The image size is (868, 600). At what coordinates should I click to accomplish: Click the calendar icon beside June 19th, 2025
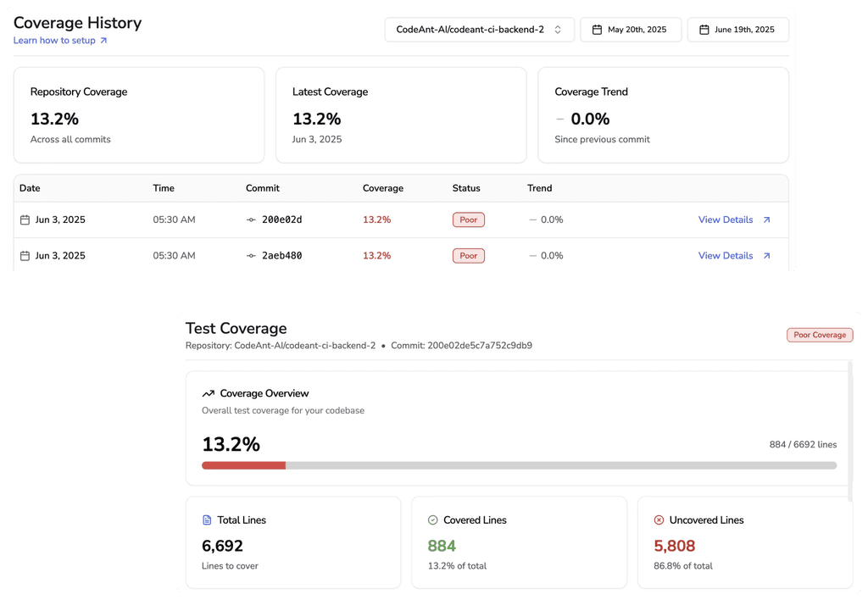click(x=703, y=29)
